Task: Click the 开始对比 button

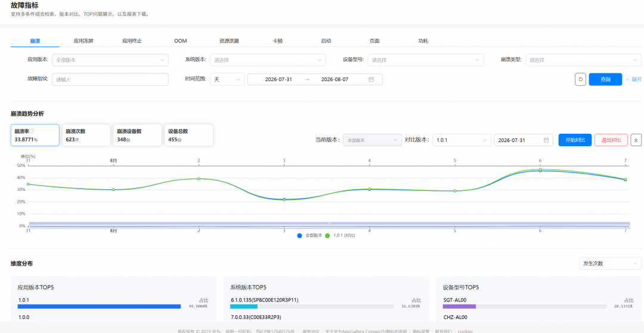Action: (575, 140)
